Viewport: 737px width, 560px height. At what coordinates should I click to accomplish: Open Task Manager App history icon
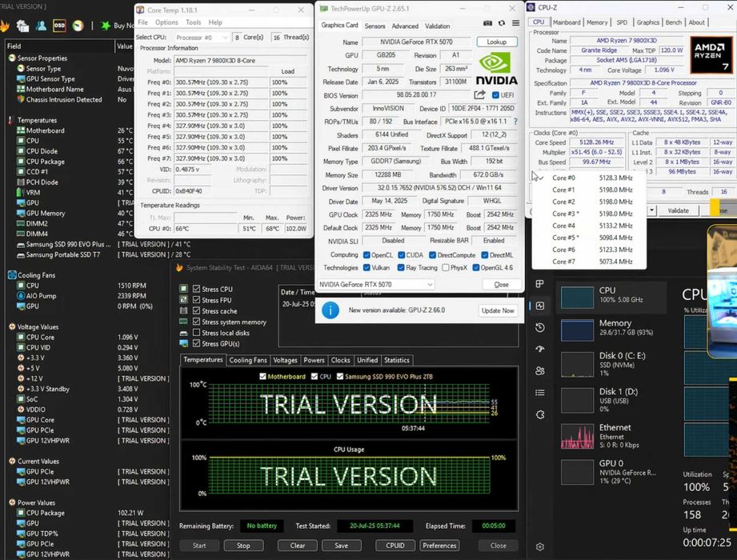pos(540,327)
